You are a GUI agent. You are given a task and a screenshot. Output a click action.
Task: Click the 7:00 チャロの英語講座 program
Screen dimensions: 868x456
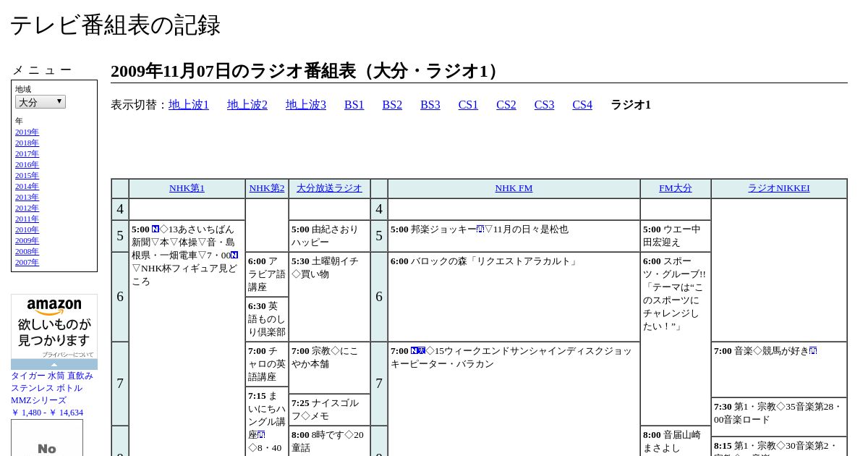267,364
